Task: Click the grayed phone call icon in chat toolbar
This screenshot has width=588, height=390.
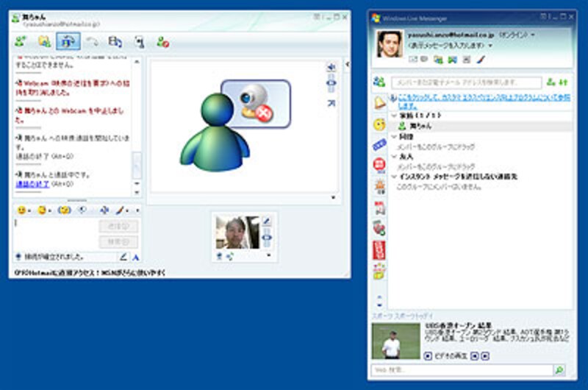Action: point(91,41)
